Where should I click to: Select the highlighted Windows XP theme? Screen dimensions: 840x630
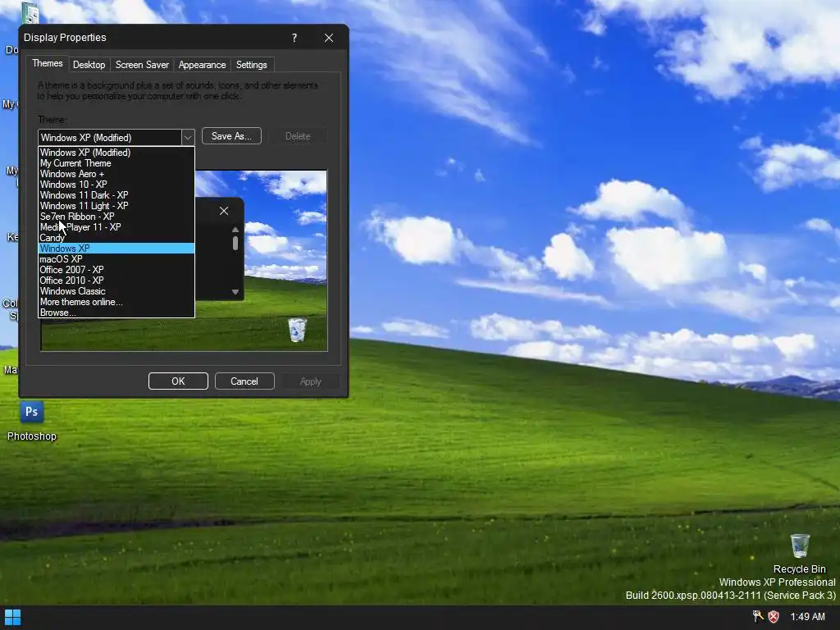click(x=116, y=249)
